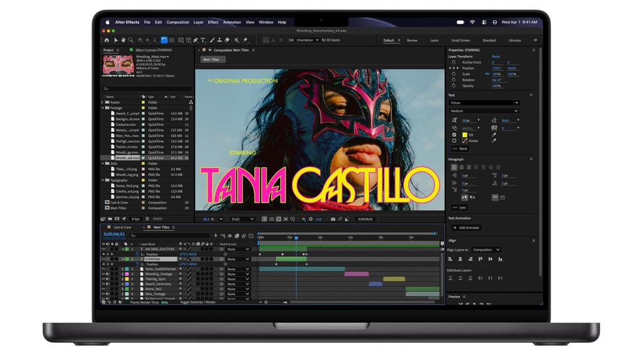
Task: Select the Type (T) tool
Action: point(203,40)
